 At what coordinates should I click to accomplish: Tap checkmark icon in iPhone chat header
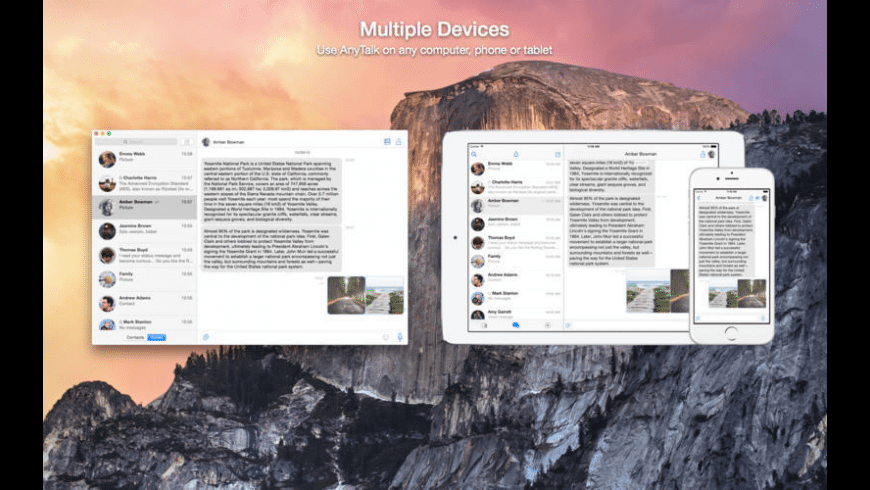coord(757,198)
